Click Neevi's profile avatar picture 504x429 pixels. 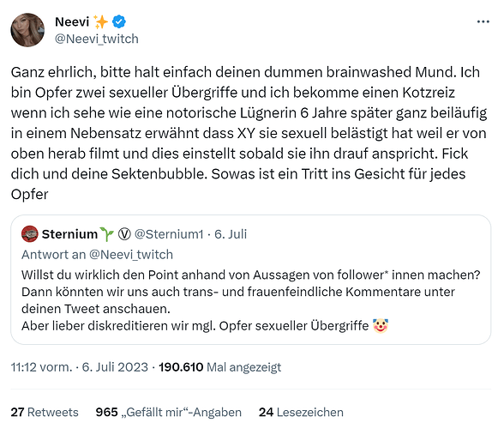point(27,30)
